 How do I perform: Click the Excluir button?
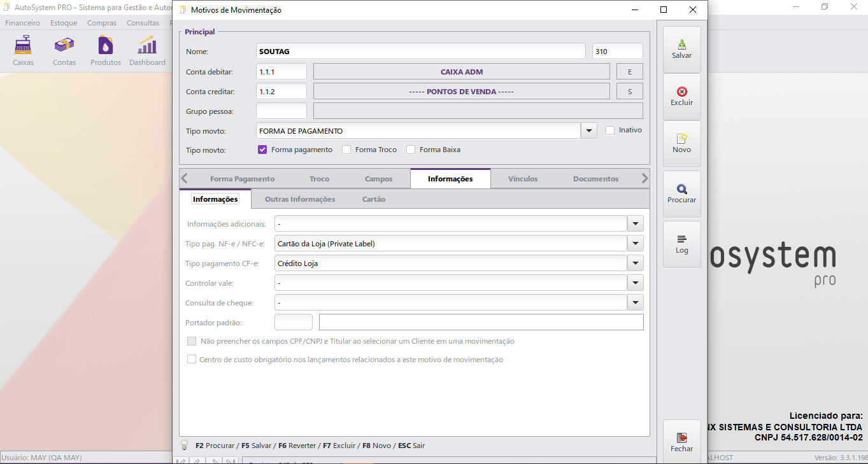pyautogui.click(x=681, y=97)
